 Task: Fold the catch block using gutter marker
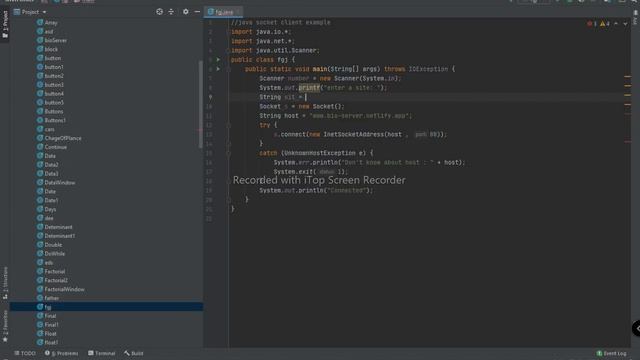tap(229, 153)
